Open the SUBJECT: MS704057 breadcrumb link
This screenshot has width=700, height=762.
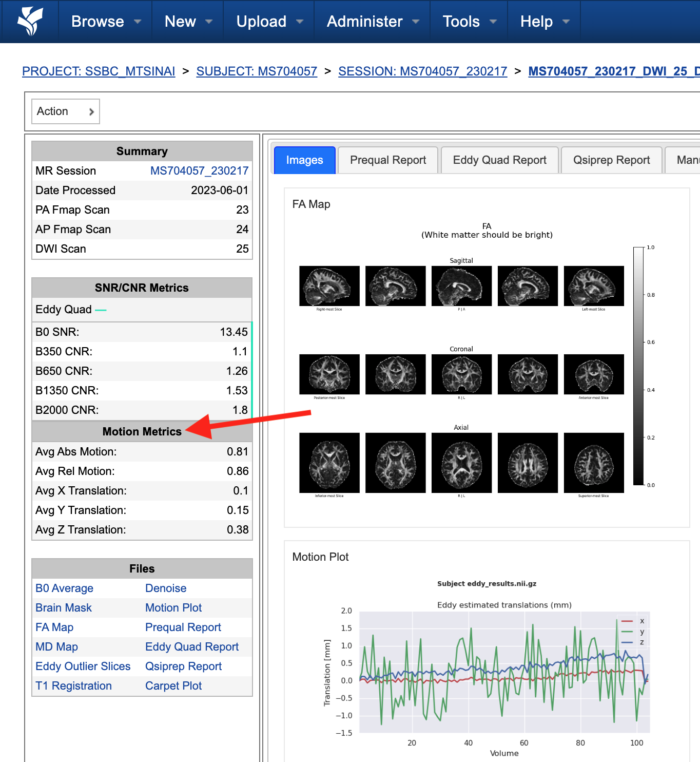click(x=257, y=71)
